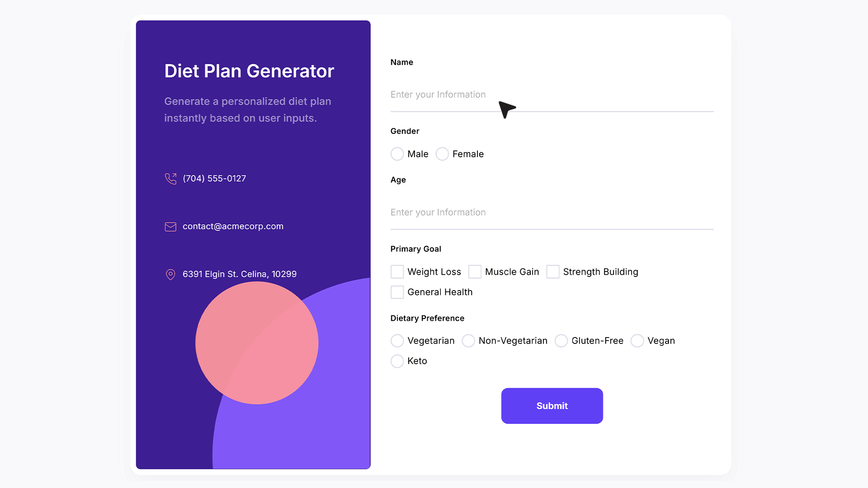Click the (704) 555-0127 phone number
Viewport: 868px width, 488px height.
click(x=214, y=178)
